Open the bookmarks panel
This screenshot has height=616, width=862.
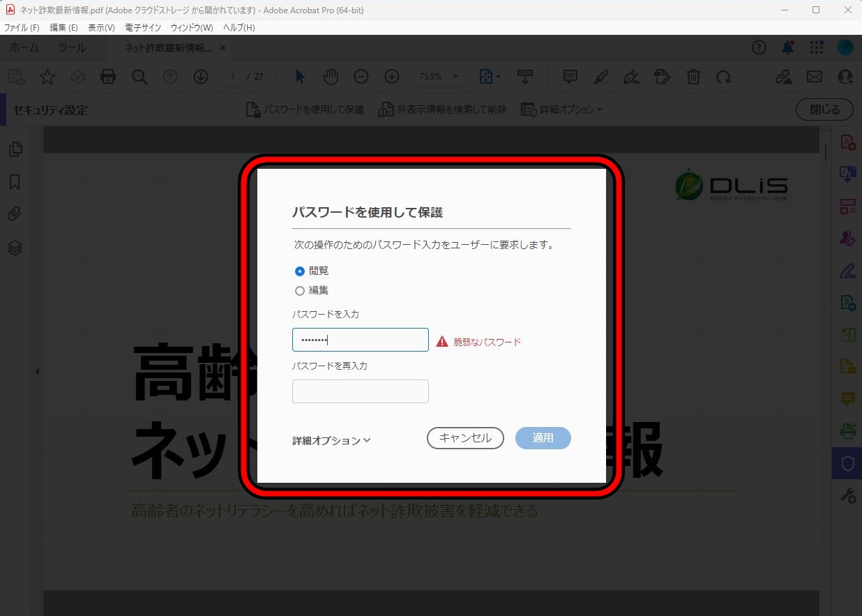pos(15,181)
